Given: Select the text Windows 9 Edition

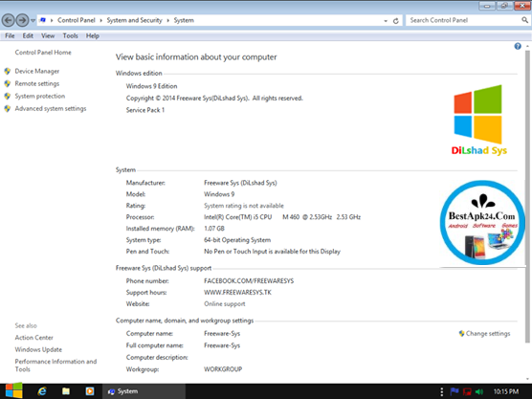Looking at the screenshot, I should click(151, 86).
